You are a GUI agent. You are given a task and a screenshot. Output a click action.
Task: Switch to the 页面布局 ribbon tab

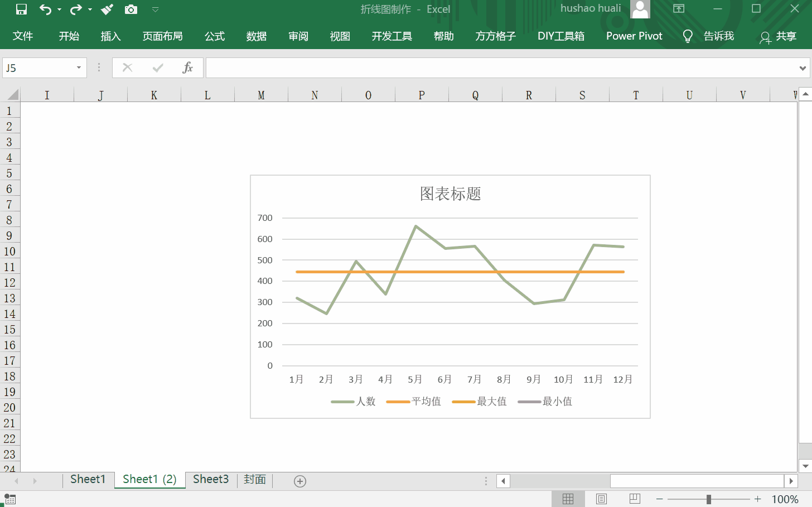pos(162,36)
